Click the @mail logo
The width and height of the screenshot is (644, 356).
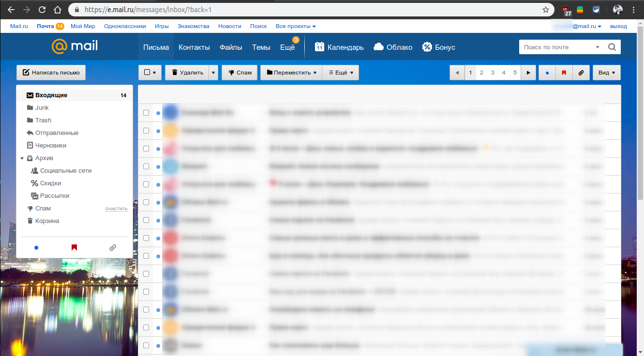75,46
